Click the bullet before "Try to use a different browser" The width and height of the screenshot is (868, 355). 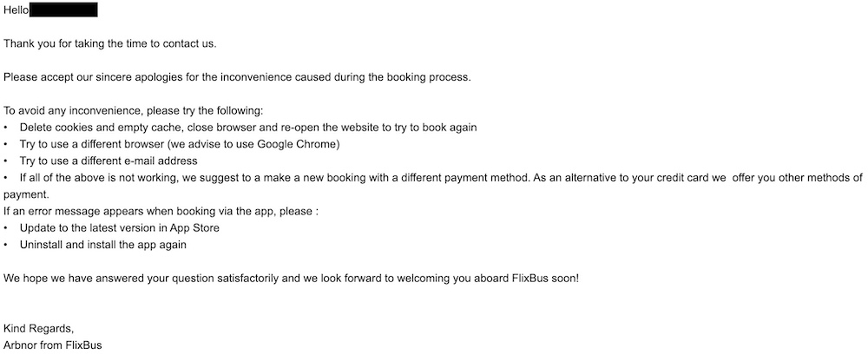tap(6, 145)
